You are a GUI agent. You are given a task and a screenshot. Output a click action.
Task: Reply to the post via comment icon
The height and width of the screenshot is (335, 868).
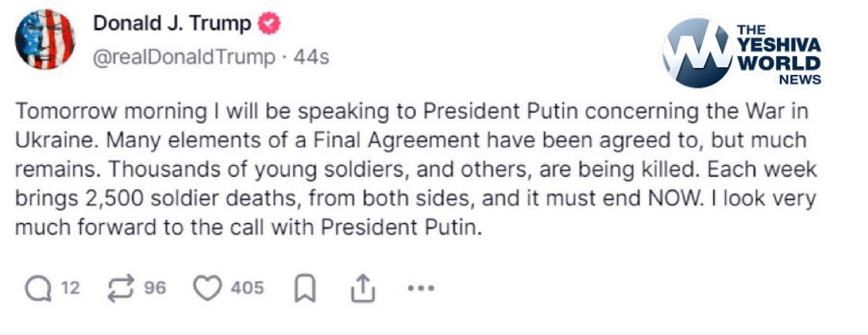[x=37, y=289]
